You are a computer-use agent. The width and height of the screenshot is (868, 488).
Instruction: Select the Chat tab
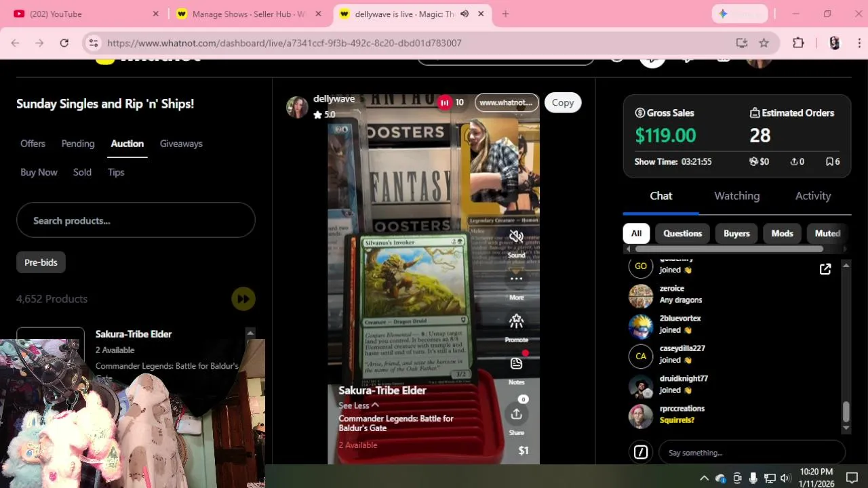click(x=661, y=196)
